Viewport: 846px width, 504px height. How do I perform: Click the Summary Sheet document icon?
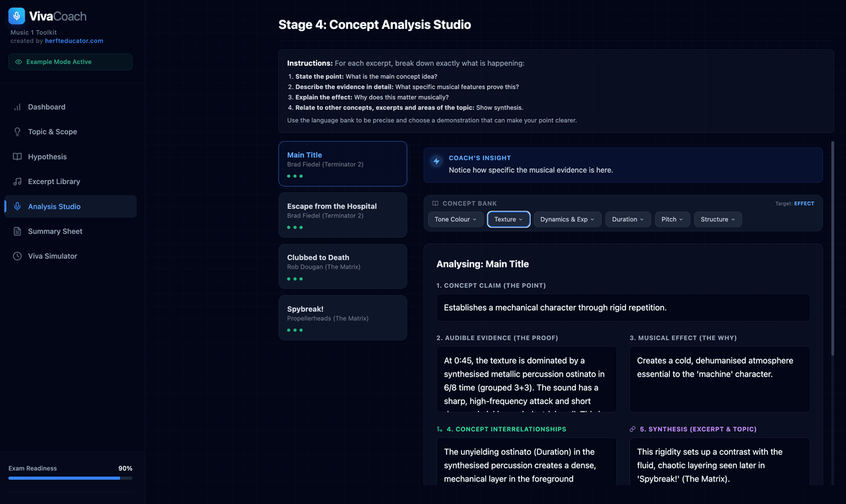(x=17, y=231)
